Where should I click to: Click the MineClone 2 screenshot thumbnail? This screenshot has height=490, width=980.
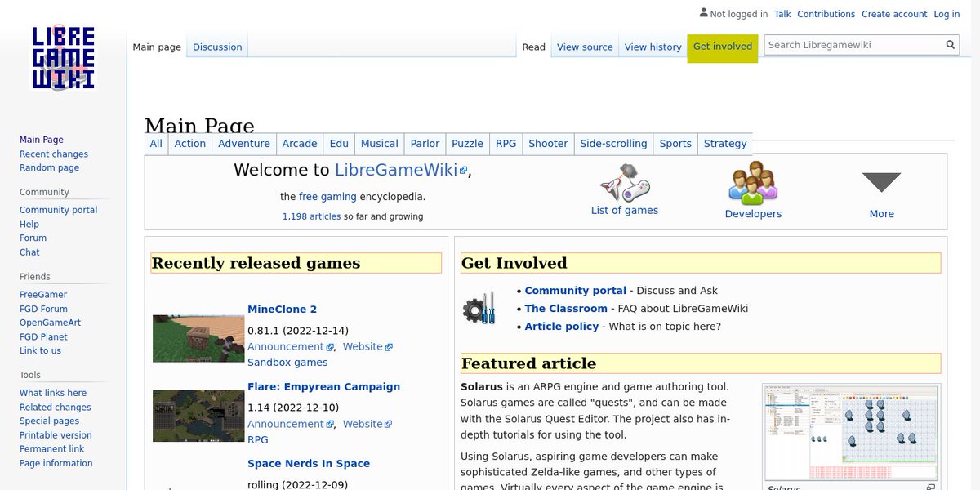tap(197, 337)
